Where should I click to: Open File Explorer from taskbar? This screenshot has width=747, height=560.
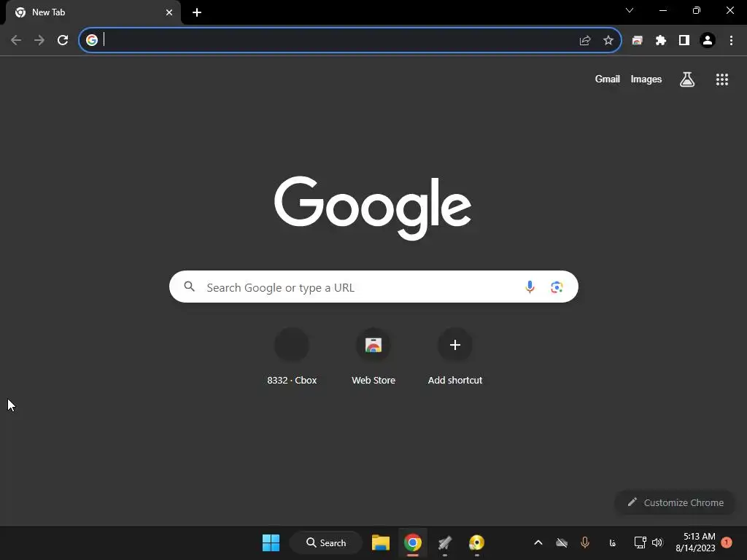click(381, 542)
